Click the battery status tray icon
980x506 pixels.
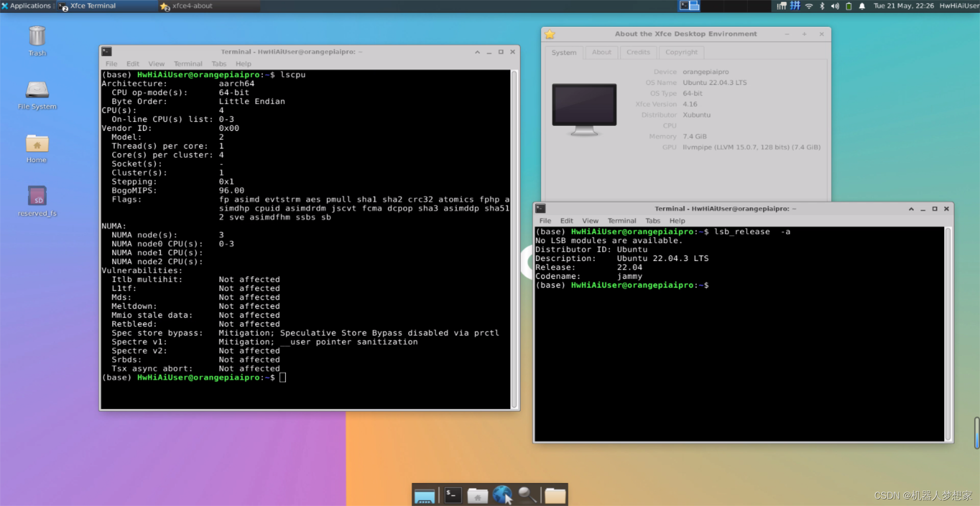click(848, 6)
